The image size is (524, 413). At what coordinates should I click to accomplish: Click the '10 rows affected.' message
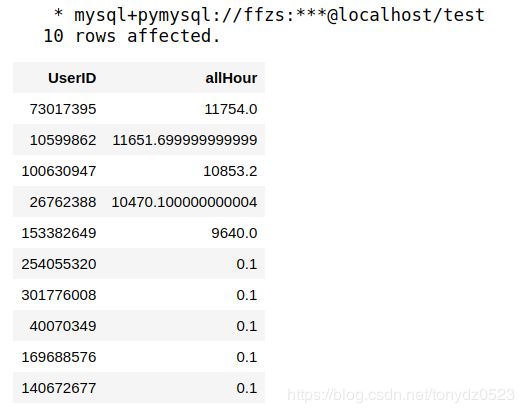tap(132, 36)
